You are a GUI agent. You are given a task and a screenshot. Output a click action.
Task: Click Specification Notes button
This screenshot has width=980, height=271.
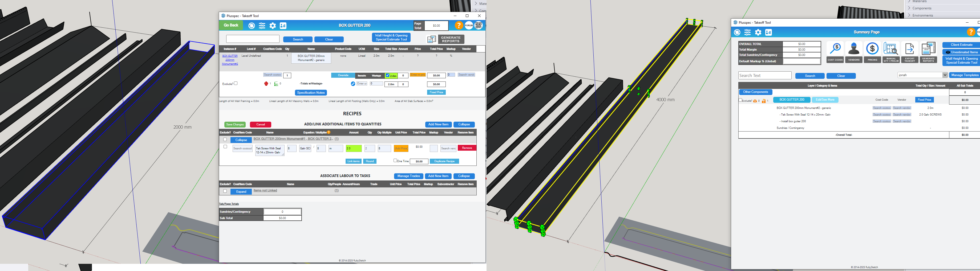tap(311, 92)
